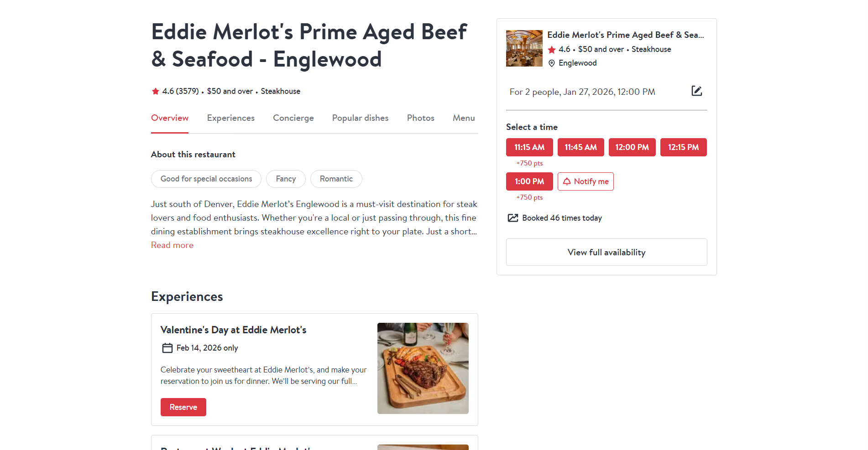This screenshot has height=450, width=868.
Task: Click the edit reservation pencil icon
Action: (x=696, y=91)
